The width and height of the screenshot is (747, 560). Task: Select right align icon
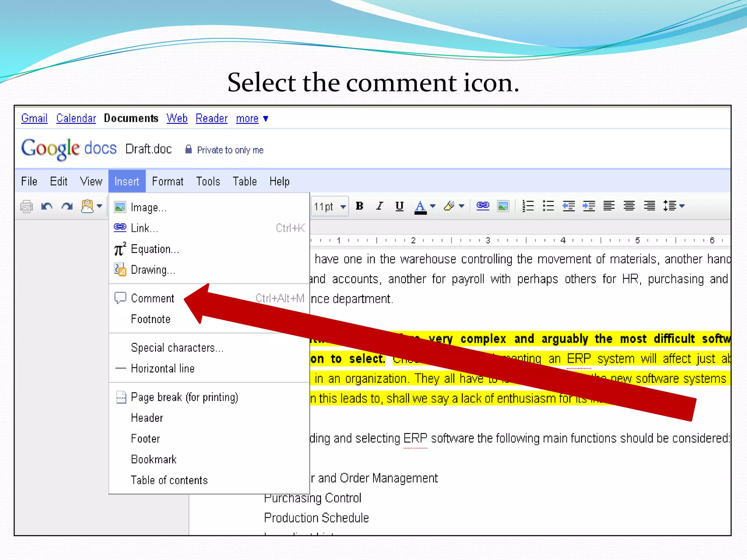(x=649, y=206)
